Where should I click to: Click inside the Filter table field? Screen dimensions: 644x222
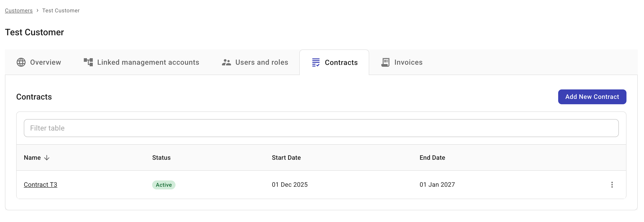[321, 128]
